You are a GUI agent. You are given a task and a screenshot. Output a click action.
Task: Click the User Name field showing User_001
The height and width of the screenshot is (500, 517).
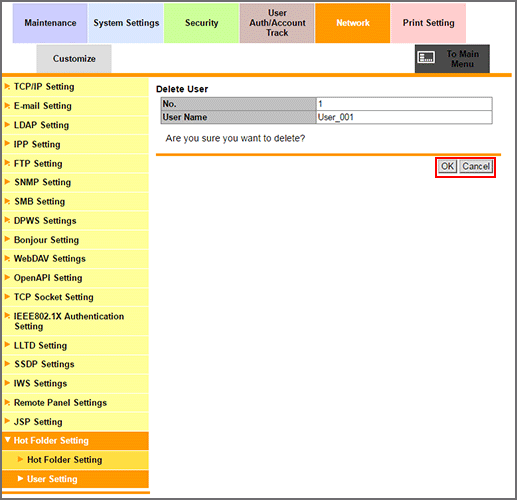tap(404, 117)
